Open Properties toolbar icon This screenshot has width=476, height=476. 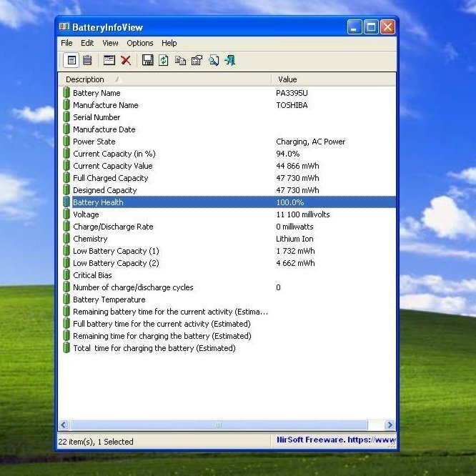point(197,60)
